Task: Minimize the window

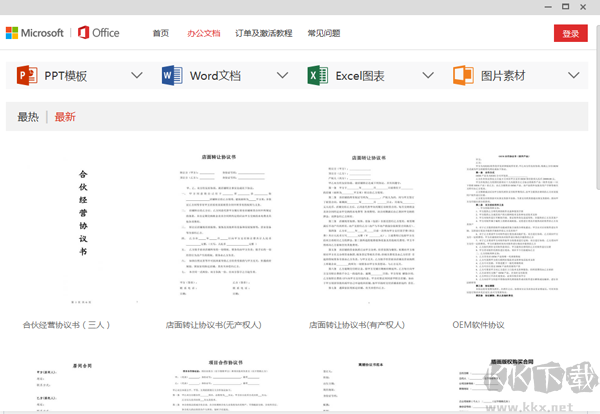Action: coord(548,7)
